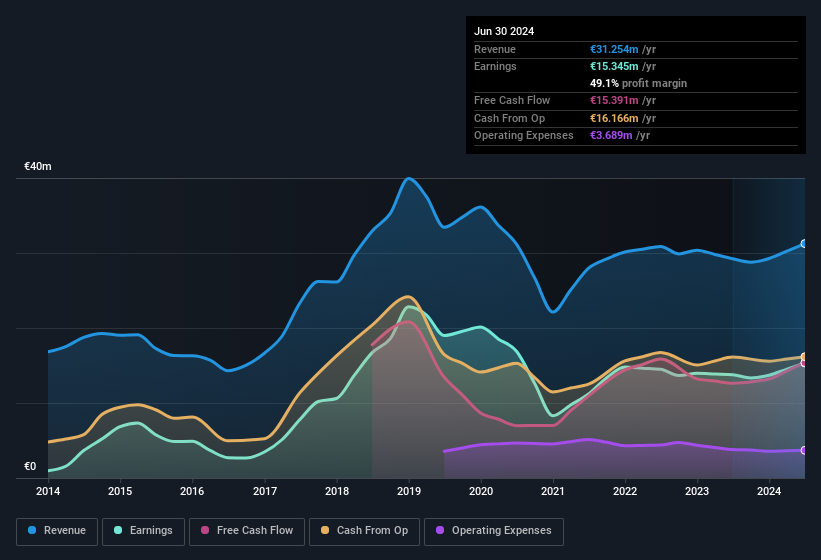
Task: Toggle the Earnings legend button
Action: click(x=143, y=531)
